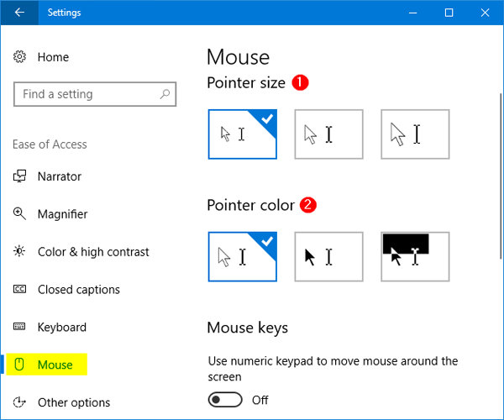Select the medium pointer size
The image size is (504, 420).
(x=328, y=134)
